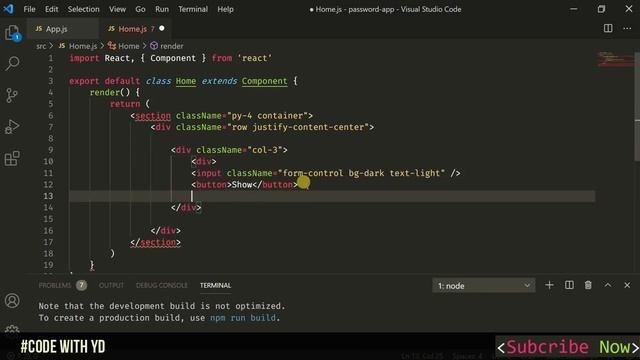The height and width of the screenshot is (360, 640).
Task: Restore down the VS Code window
Action: [601, 9]
